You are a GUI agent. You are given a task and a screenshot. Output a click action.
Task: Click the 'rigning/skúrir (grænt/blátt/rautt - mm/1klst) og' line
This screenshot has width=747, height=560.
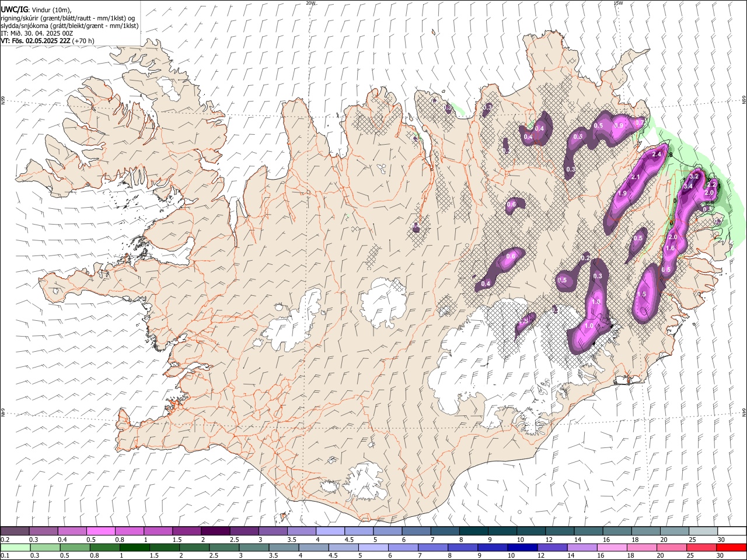click(68, 18)
